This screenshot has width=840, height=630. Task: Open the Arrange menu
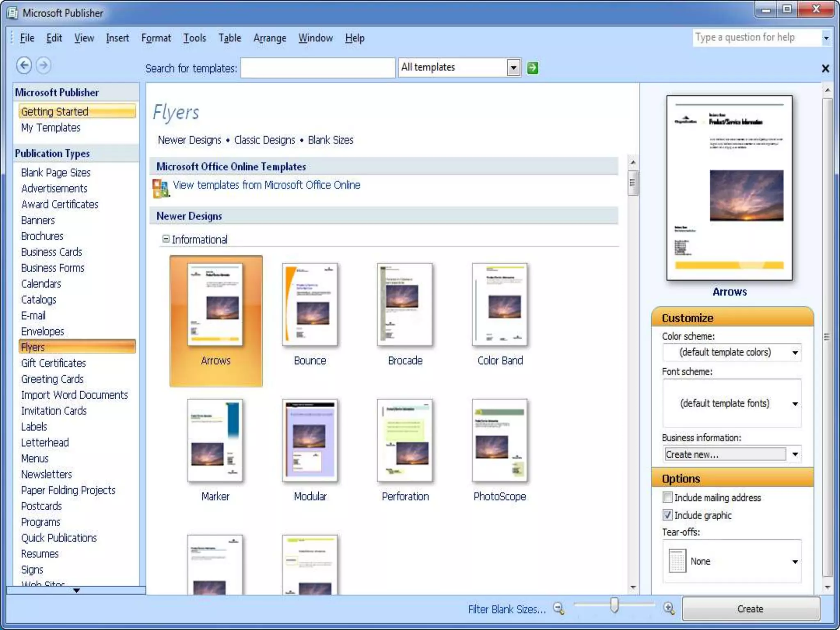(x=269, y=38)
